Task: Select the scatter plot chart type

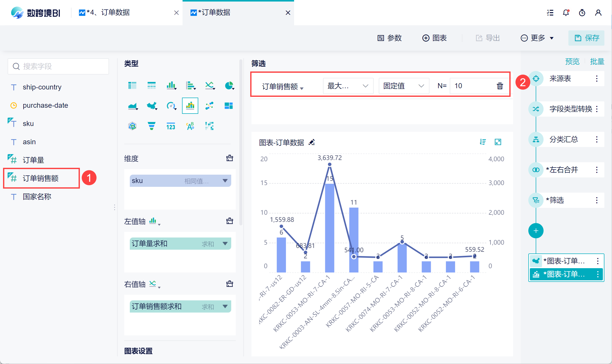Action: click(209, 106)
